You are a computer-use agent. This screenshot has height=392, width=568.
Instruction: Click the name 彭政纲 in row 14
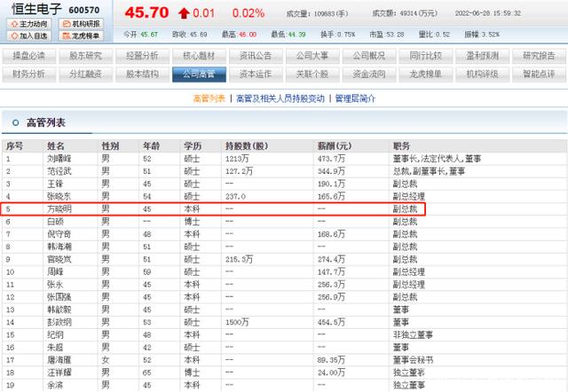[x=59, y=322]
